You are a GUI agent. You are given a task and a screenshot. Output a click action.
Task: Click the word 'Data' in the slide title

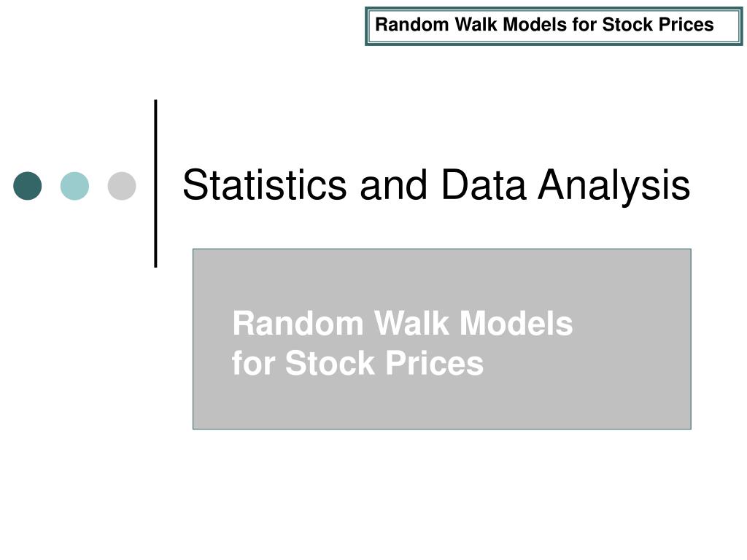[484, 184]
